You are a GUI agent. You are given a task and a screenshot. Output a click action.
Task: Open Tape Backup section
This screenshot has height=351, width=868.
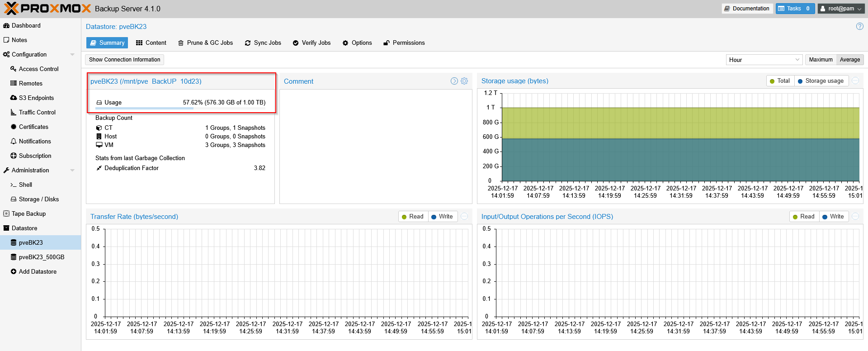click(28, 213)
